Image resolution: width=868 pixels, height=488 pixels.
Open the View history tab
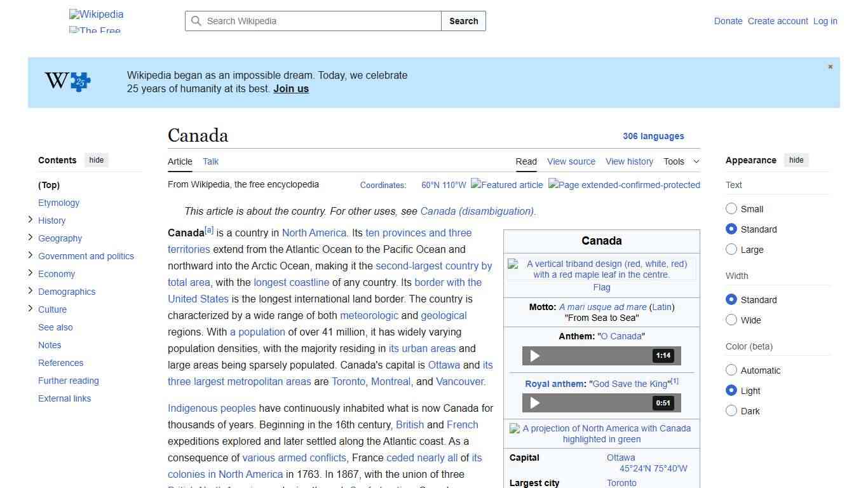point(629,161)
